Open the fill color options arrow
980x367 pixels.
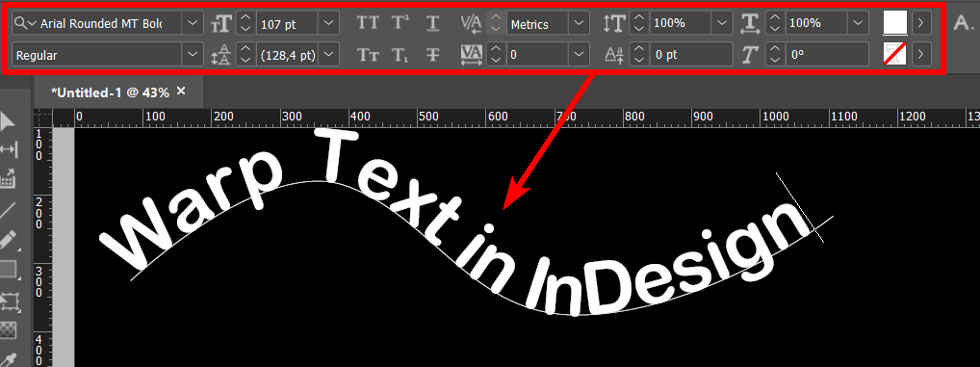(921, 24)
